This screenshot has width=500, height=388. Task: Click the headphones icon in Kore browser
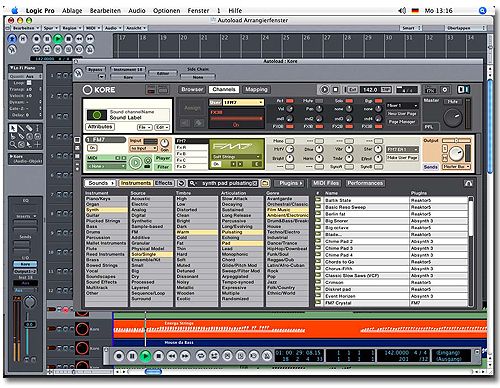coord(468,183)
